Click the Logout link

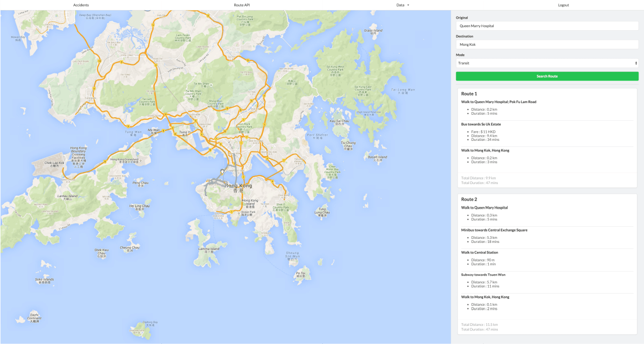tap(564, 5)
